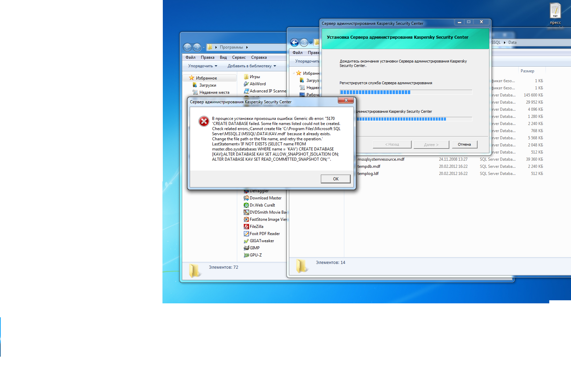Viewport: 571px width, 392px height.
Task: Select Избранное star in Программы sidebar
Action: click(x=192, y=78)
